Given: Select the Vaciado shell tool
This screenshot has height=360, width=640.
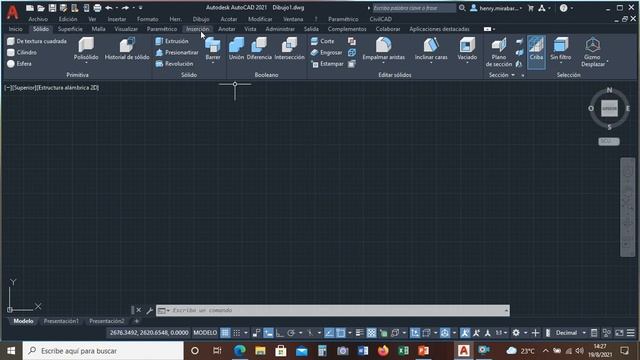Looking at the screenshot, I should [467, 49].
